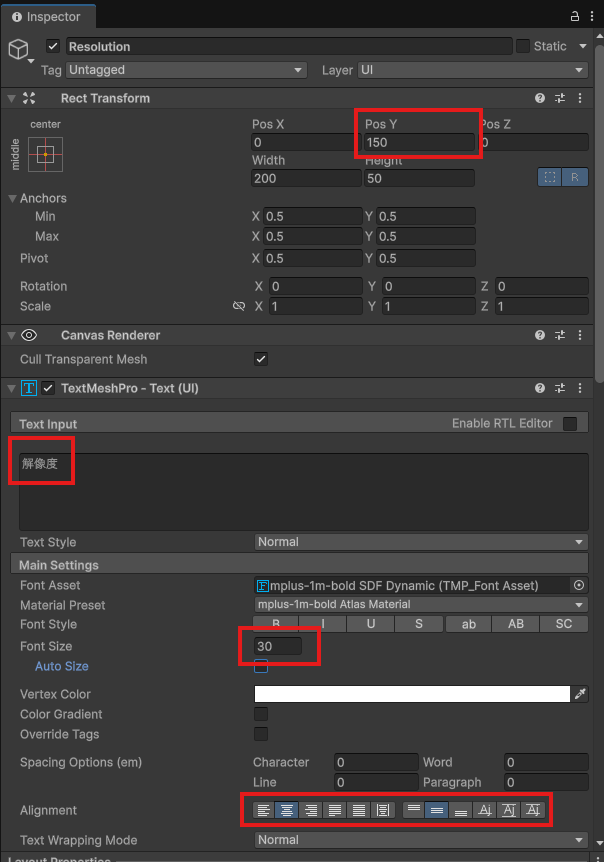Viewport: 604px width, 862px height.
Task: Lock the Inspector panel
Action: 575,17
